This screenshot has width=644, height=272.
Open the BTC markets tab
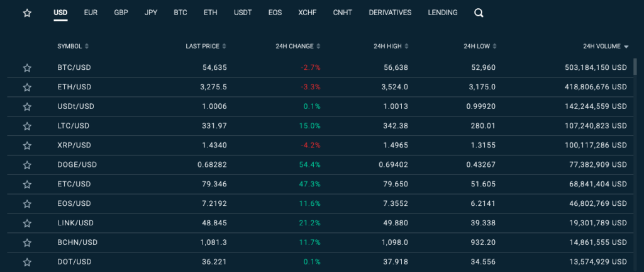pos(180,13)
